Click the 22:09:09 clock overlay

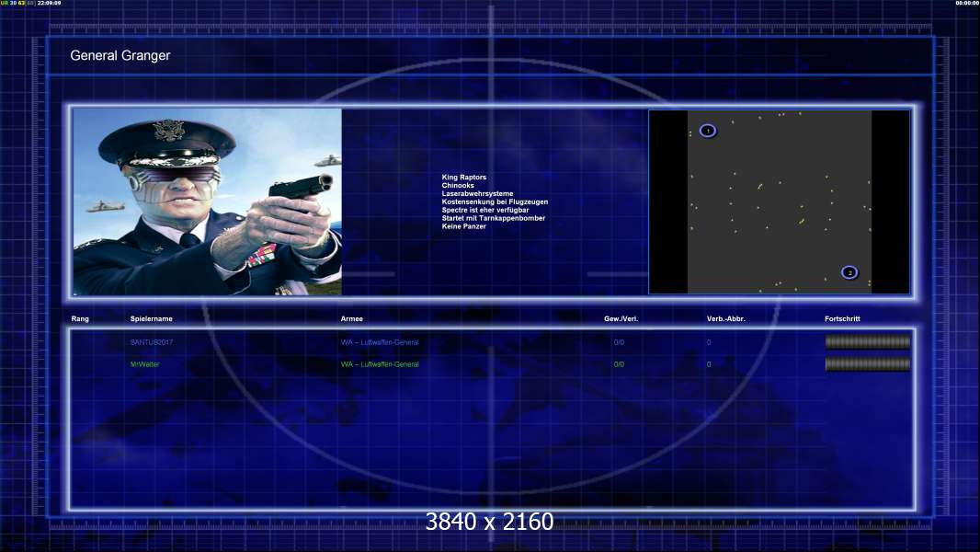(50, 3)
